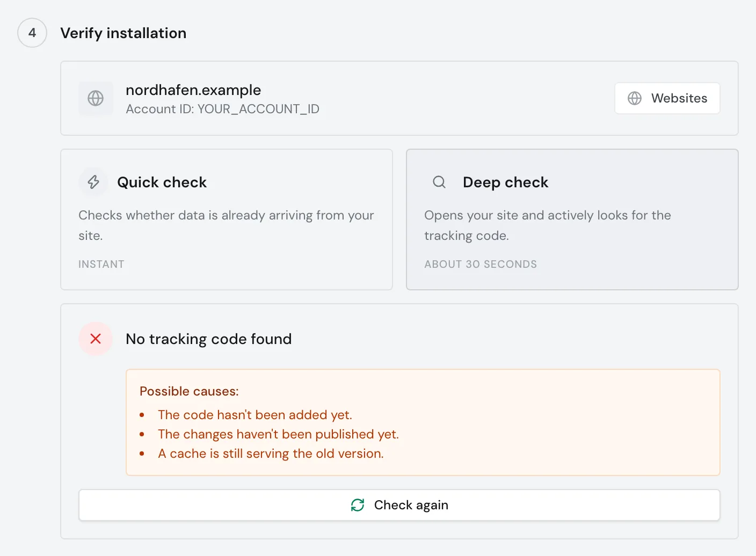Click "The code hasn't been added yet."
The width and height of the screenshot is (756, 556).
[255, 415]
